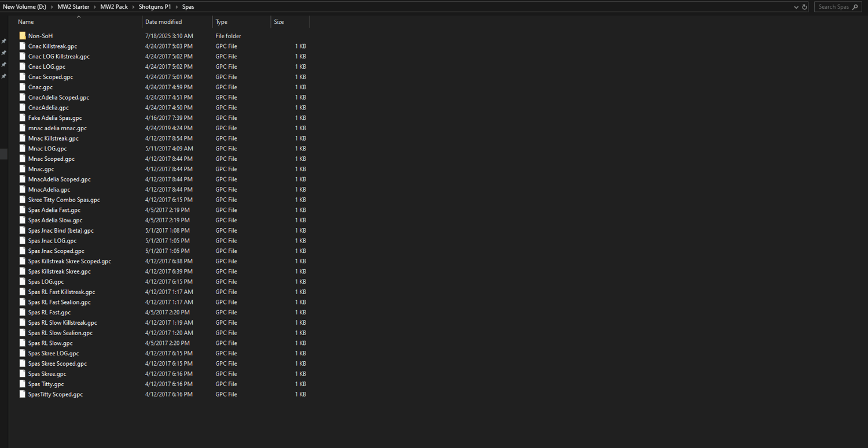Select the Spas Jnac LOG.gpc file icon
The width and height of the screenshot is (868, 448).
point(23,241)
